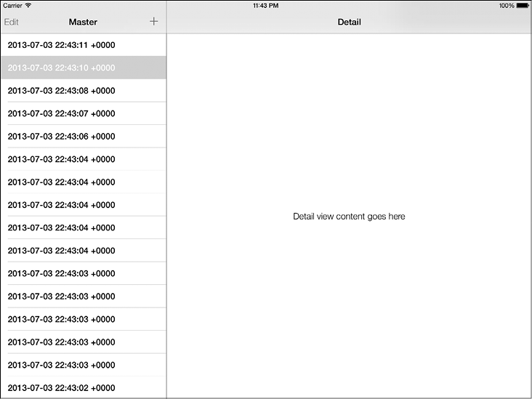The width and height of the screenshot is (532, 399).
Task: Click the Master navigation title
Action: click(83, 22)
